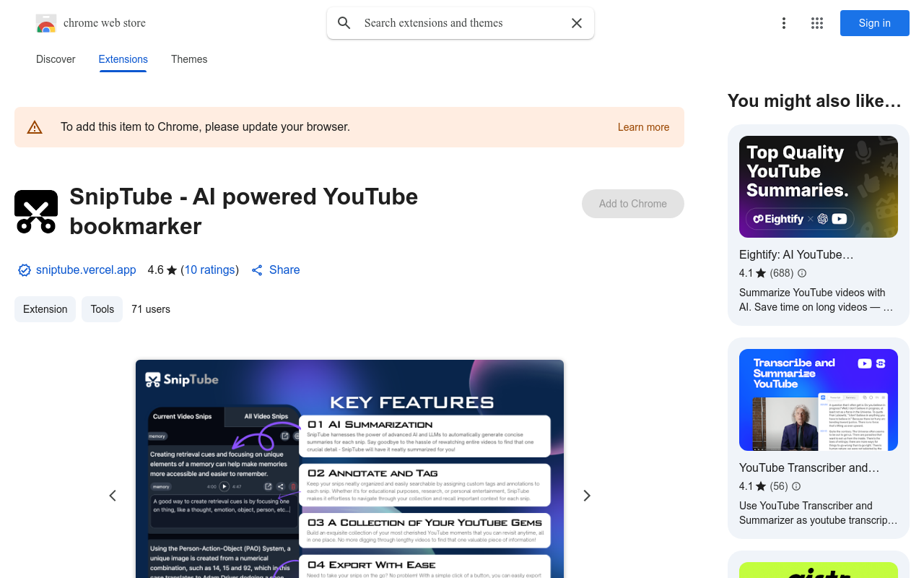
Task: Open the Google apps grid
Action: click(x=817, y=23)
